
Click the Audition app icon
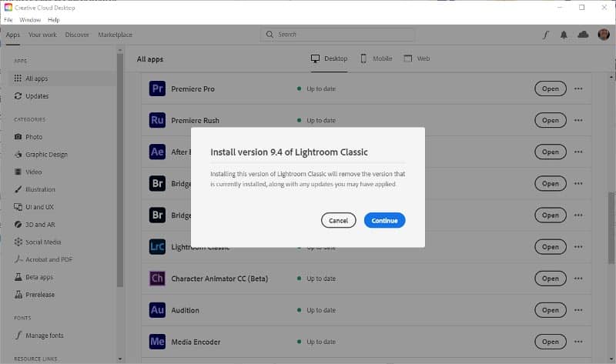(x=157, y=310)
